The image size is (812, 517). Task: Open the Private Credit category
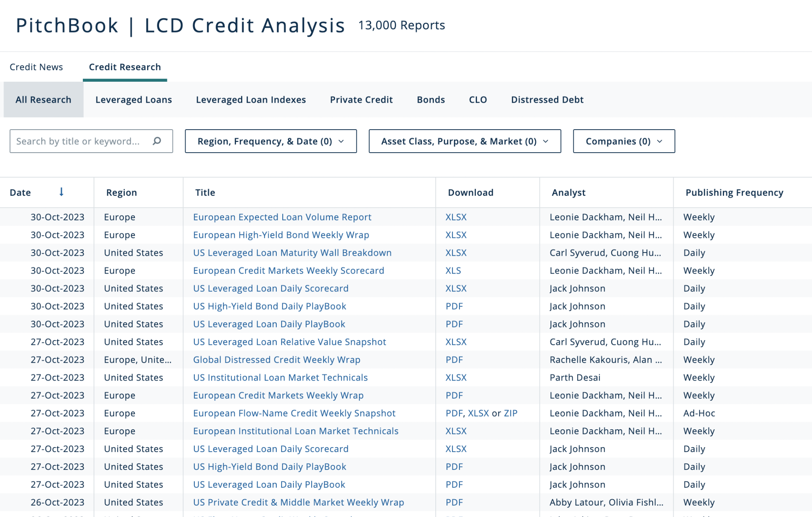[361, 100]
